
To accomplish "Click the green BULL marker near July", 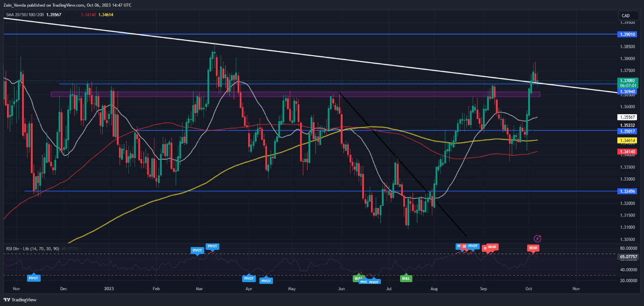I will click(x=406, y=278).
